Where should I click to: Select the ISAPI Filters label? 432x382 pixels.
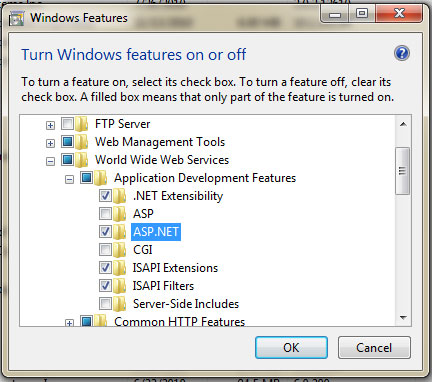[x=163, y=286]
